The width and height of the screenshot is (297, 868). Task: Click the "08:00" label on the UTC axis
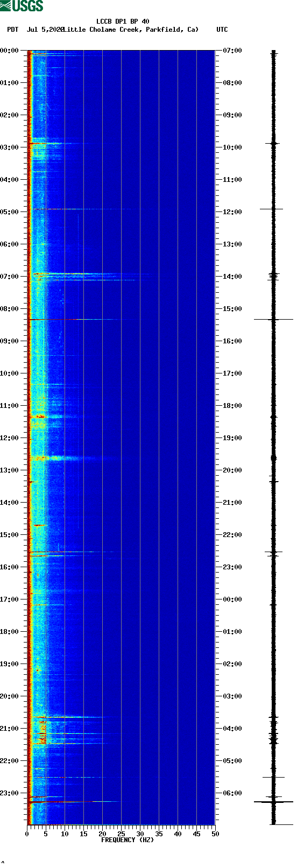[x=232, y=83]
